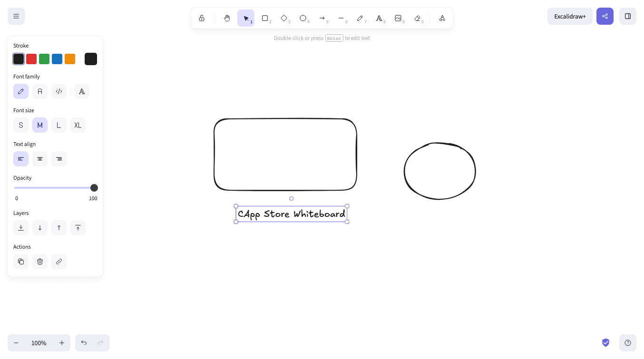
Task: Set font size to small
Action: [21, 125]
